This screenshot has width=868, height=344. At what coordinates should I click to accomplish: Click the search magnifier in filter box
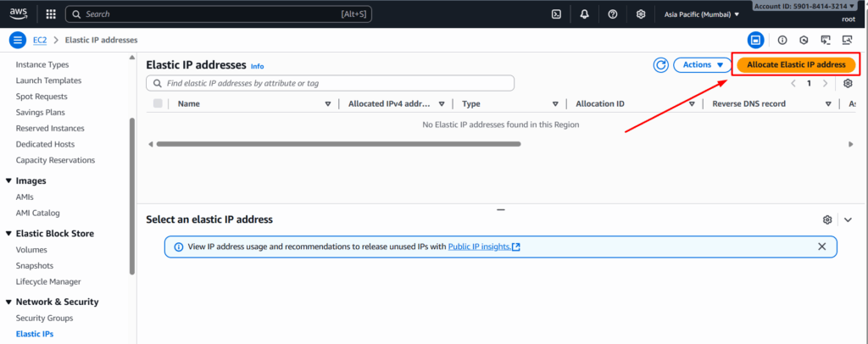[157, 84]
